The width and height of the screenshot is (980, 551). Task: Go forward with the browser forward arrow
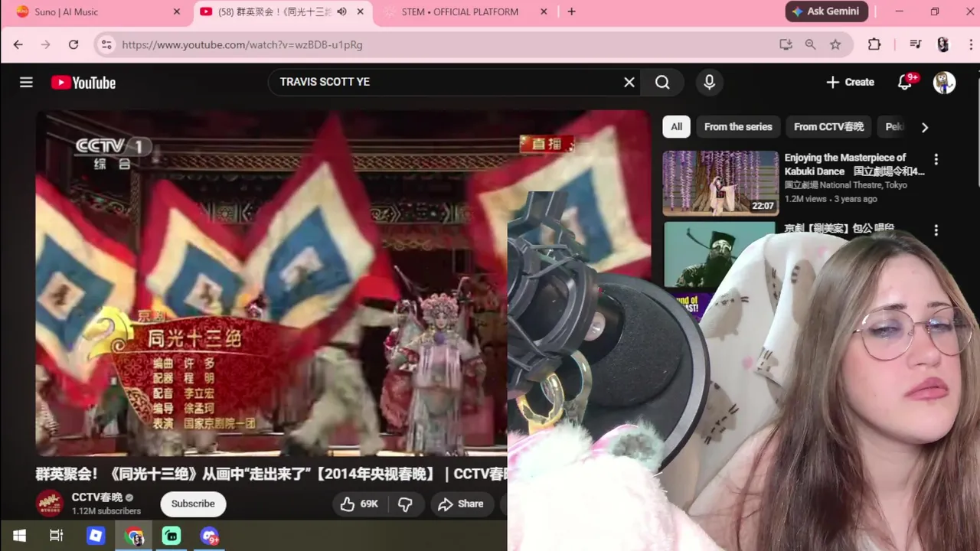(46, 44)
